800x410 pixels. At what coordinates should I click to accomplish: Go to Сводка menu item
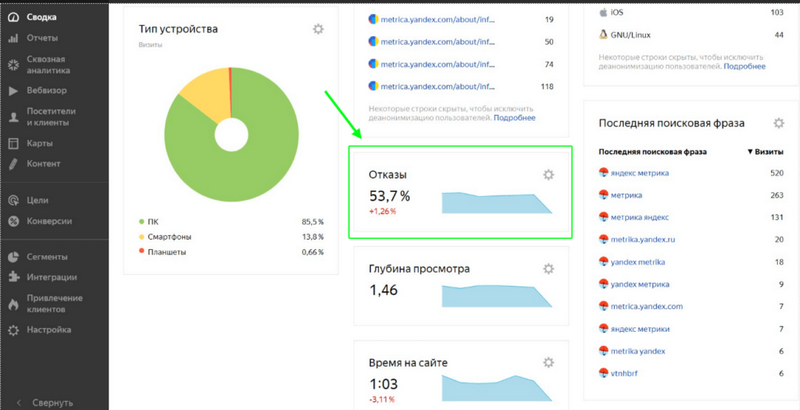point(42,17)
